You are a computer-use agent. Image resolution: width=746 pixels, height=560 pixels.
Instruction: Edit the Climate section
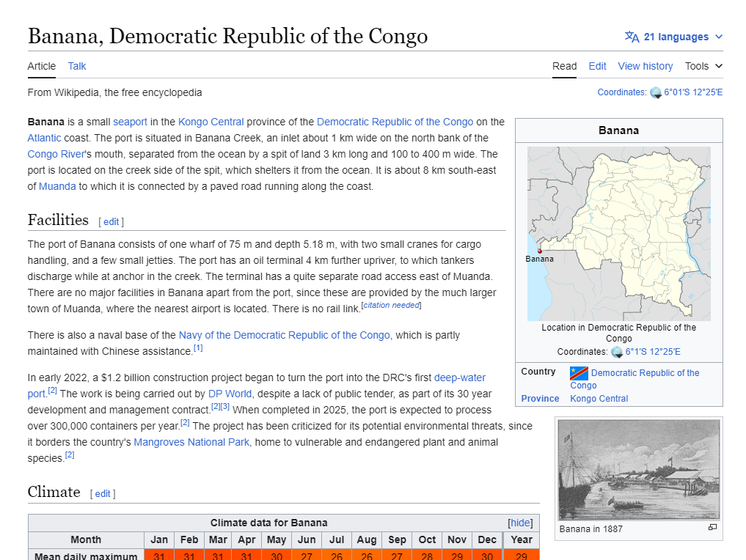tap(103, 493)
